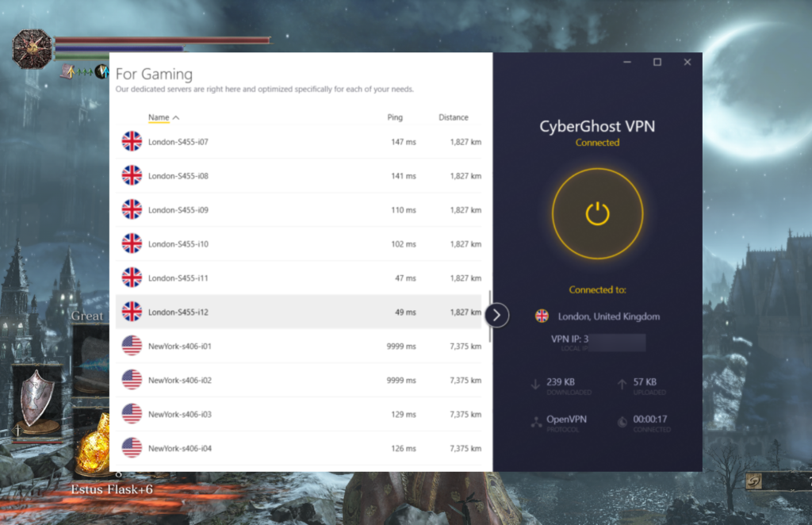
Task: Click the For Gaming section heading
Action: pos(153,74)
